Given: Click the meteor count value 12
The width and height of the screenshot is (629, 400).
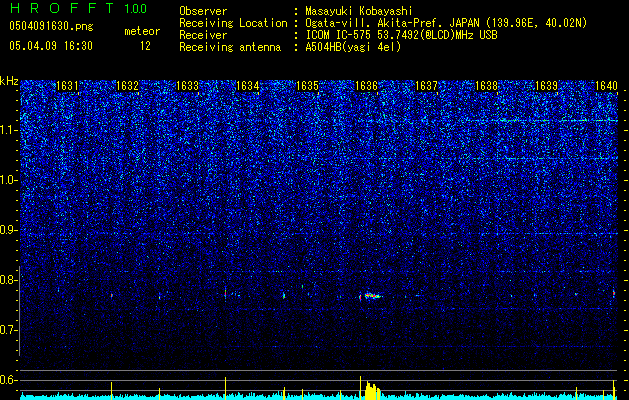Looking at the screenshot, I should point(145,46).
